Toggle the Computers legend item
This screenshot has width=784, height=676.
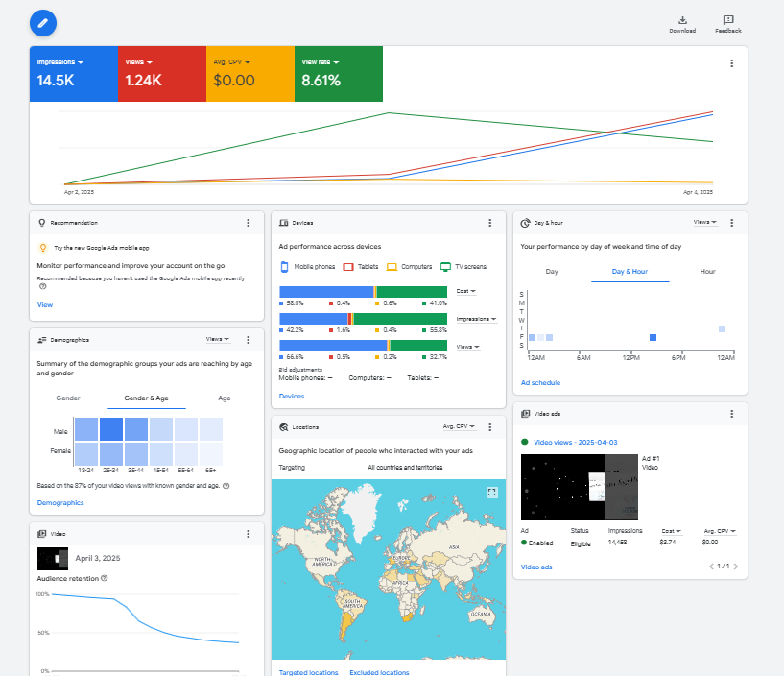[410, 267]
